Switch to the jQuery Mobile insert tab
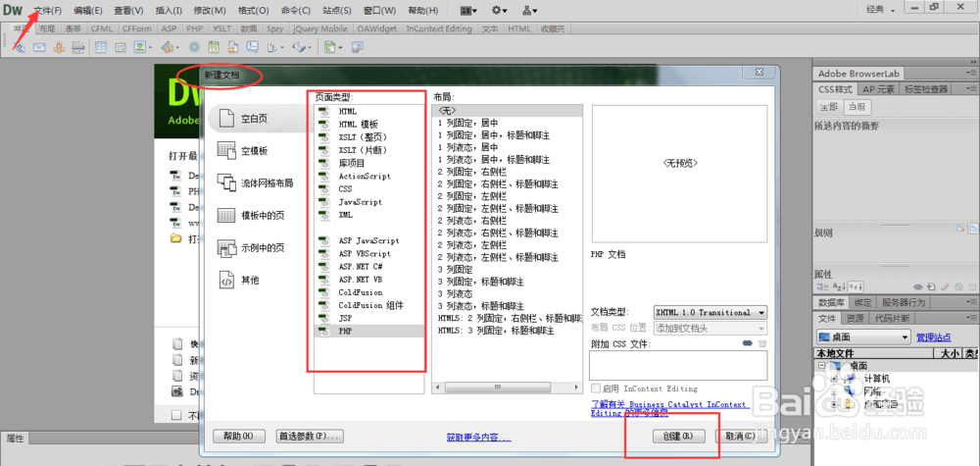 pyautogui.click(x=320, y=28)
